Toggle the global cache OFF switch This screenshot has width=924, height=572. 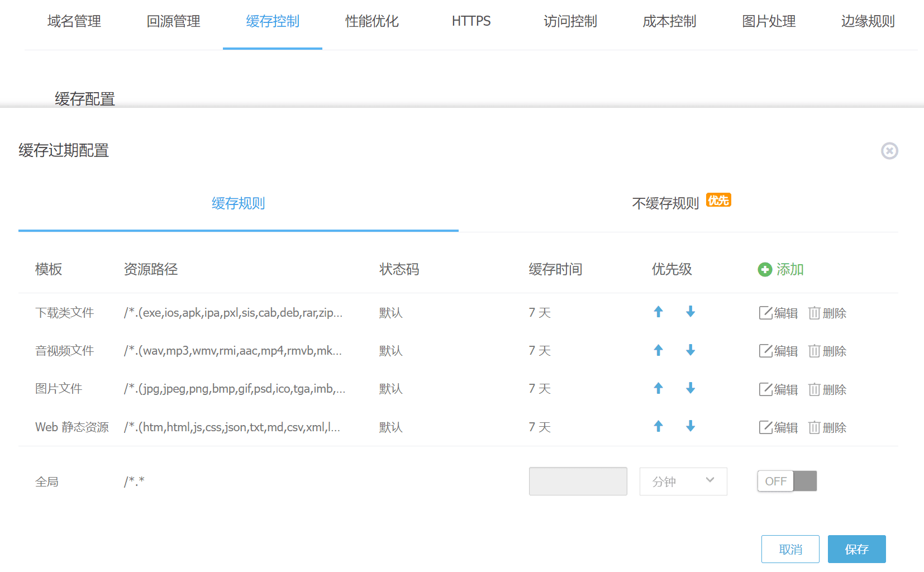point(787,481)
